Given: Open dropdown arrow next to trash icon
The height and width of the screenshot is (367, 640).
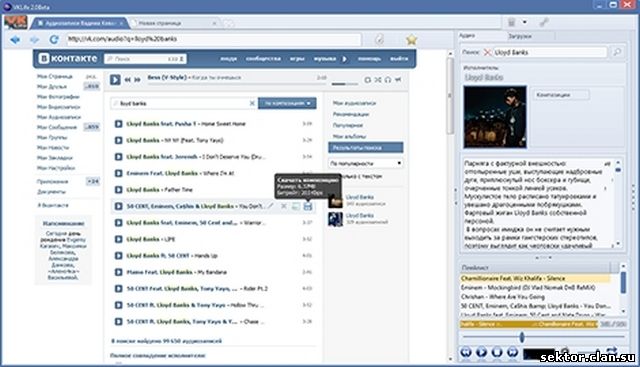Looking at the screenshot, I should [524, 22].
